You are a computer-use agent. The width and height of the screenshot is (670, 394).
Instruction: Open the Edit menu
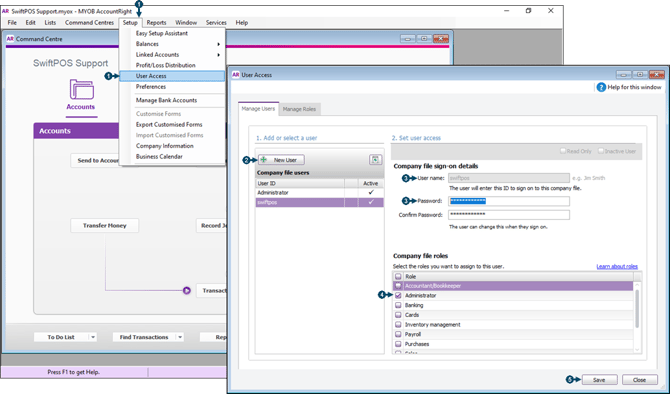pos(30,23)
